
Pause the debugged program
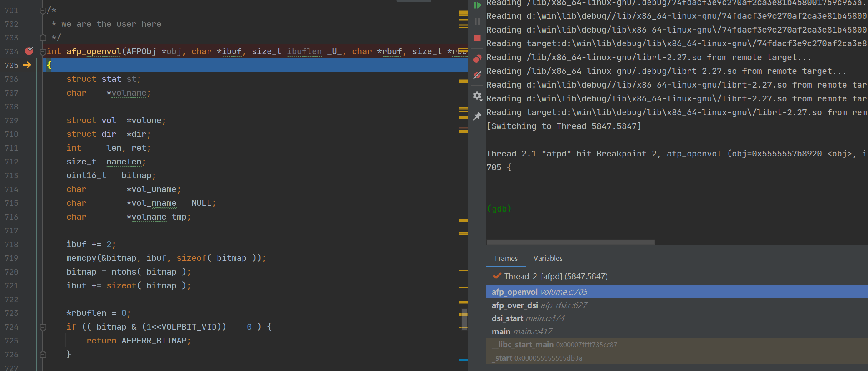pos(477,21)
